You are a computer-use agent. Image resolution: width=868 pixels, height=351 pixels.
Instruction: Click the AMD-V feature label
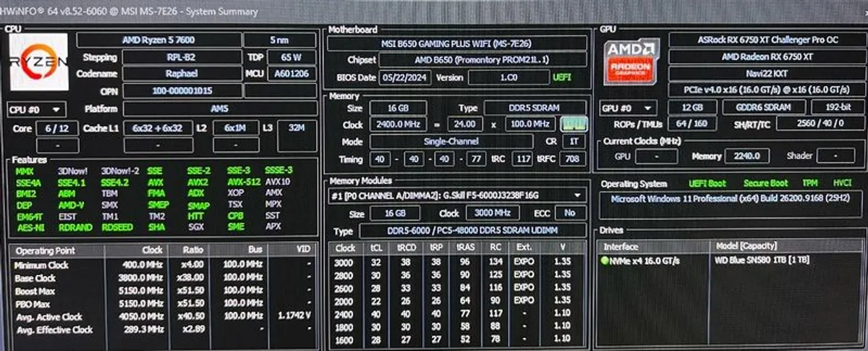[70, 205]
